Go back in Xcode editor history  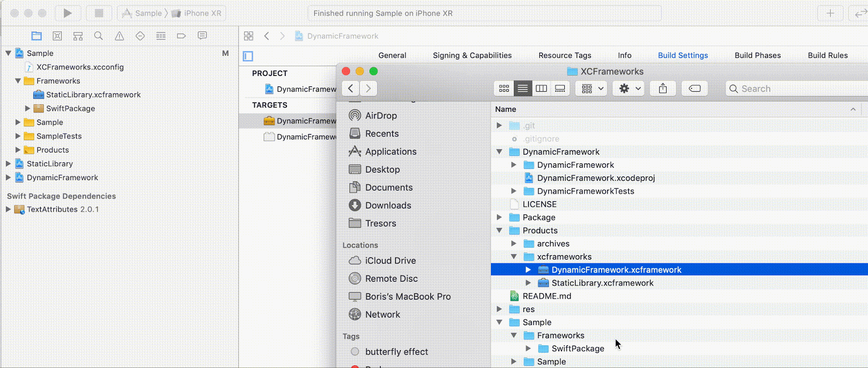click(266, 36)
